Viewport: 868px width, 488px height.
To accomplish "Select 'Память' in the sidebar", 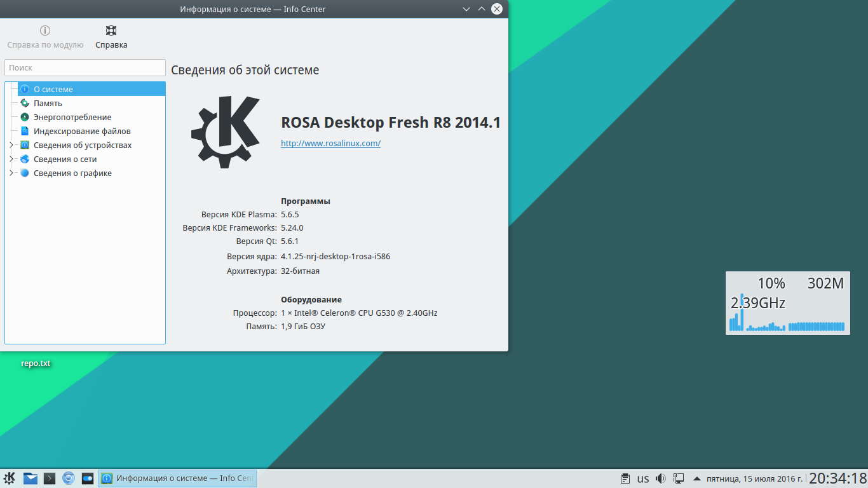I will (48, 104).
